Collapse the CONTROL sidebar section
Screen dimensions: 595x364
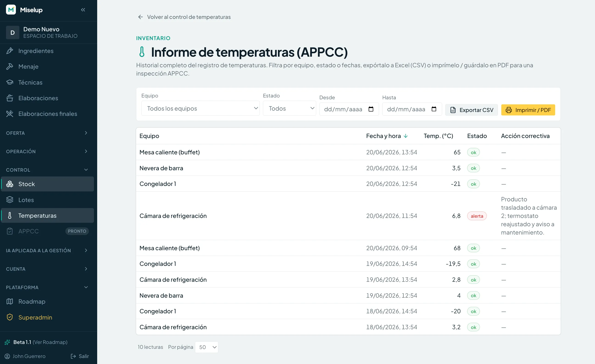tap(47, 170)
